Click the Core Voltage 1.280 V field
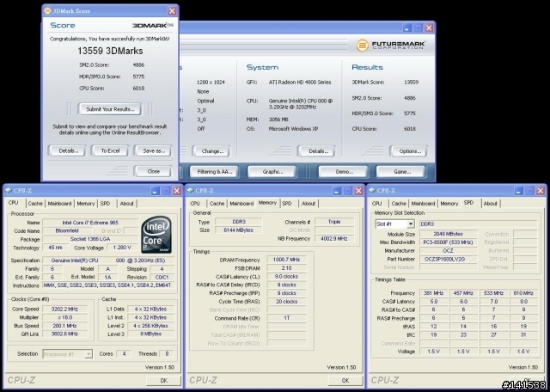The width and height of the screenshot is (550, 392). tap(122, 248)
